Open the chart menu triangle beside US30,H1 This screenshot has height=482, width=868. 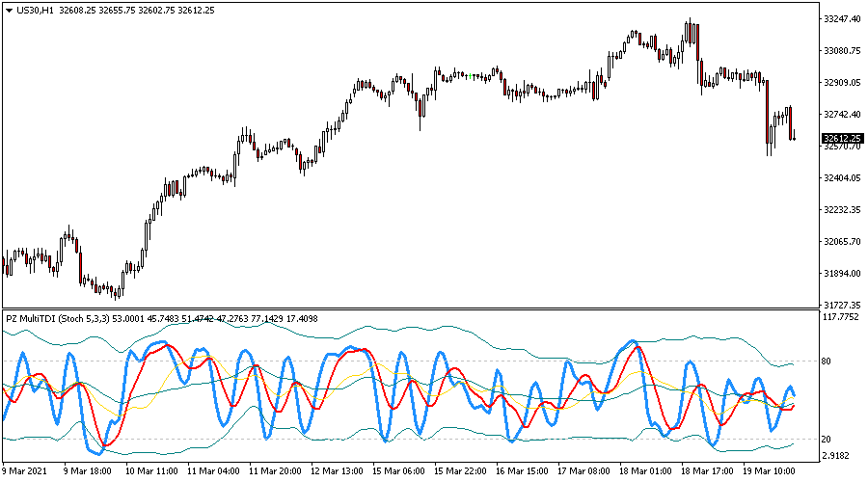[x=9, y=10]
